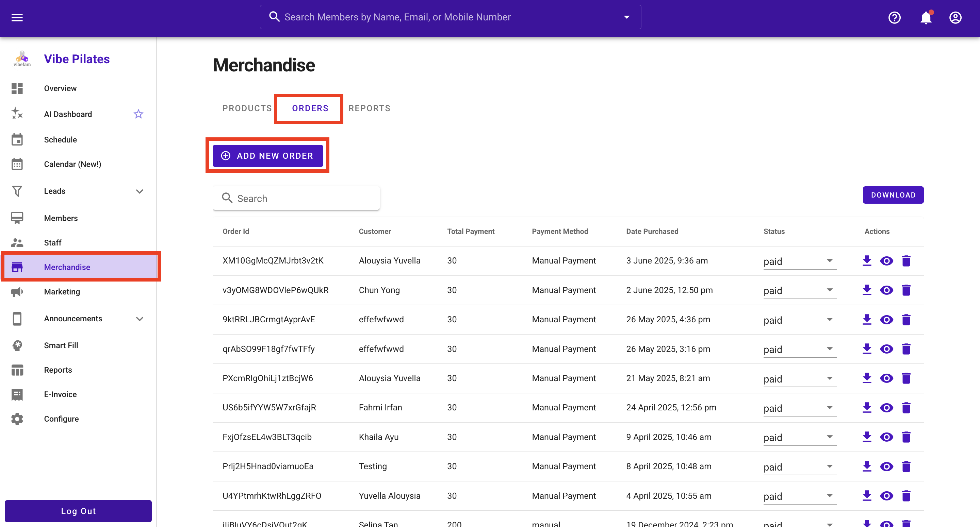Click the Date Purchased column header
Image resolution: width=980 pixels, height=527 pixels.
(x=652, y=232)
